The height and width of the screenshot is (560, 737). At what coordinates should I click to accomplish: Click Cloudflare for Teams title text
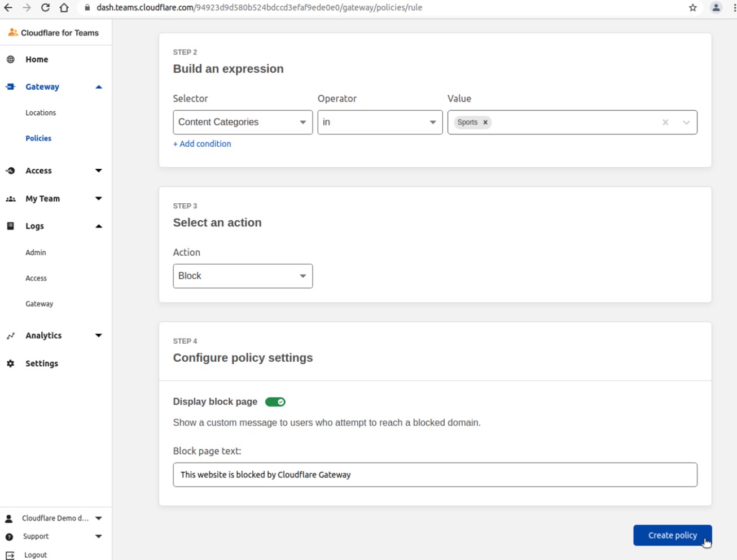pos(60,33)
